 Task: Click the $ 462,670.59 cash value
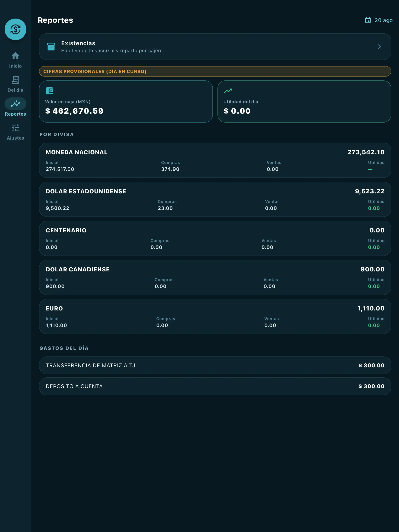[x=74, y=111]
